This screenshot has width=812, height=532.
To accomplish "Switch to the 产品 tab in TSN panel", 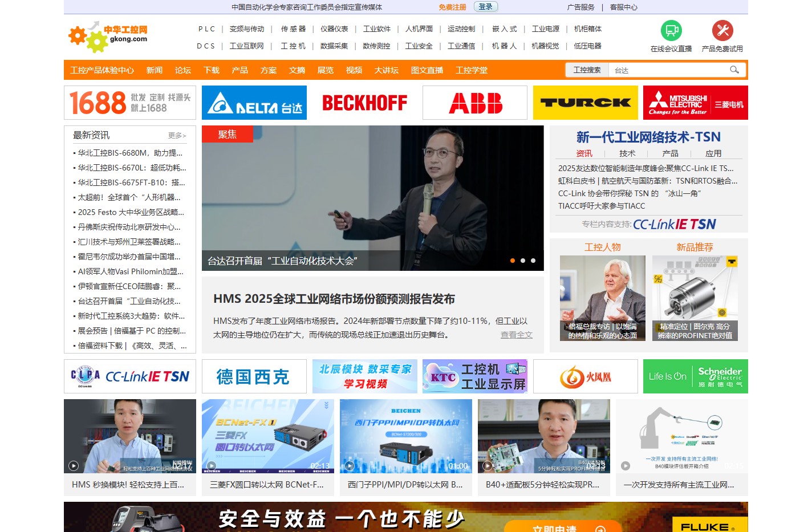I will click(x=670, y=153).
